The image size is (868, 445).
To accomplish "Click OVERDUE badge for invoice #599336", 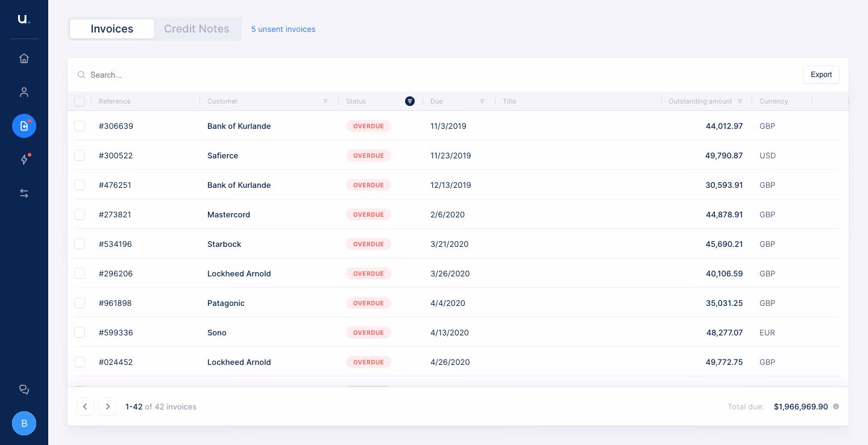I will (368, 332).
